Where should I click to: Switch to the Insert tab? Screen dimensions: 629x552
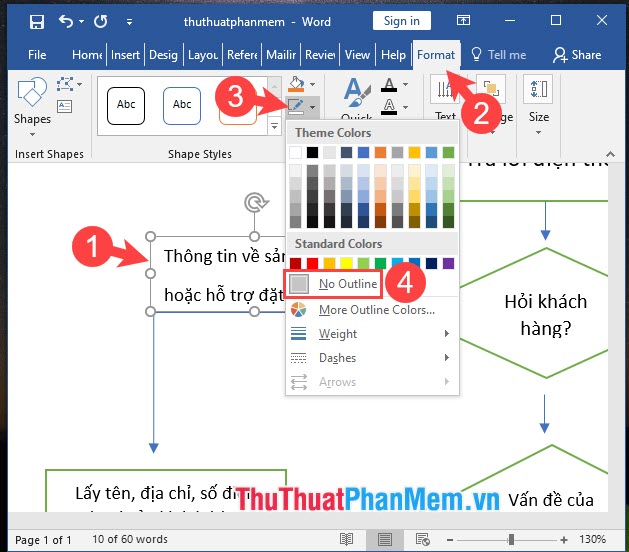[125, 55]
